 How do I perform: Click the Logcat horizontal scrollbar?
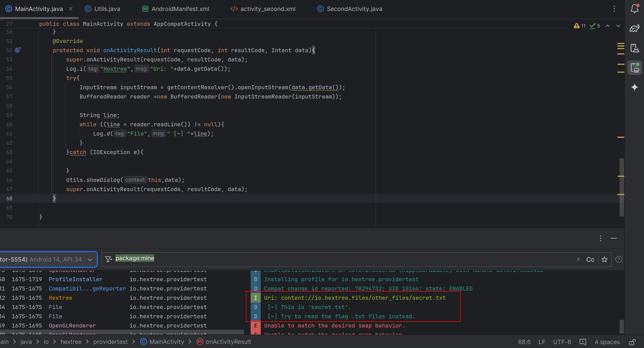[122, 332]
